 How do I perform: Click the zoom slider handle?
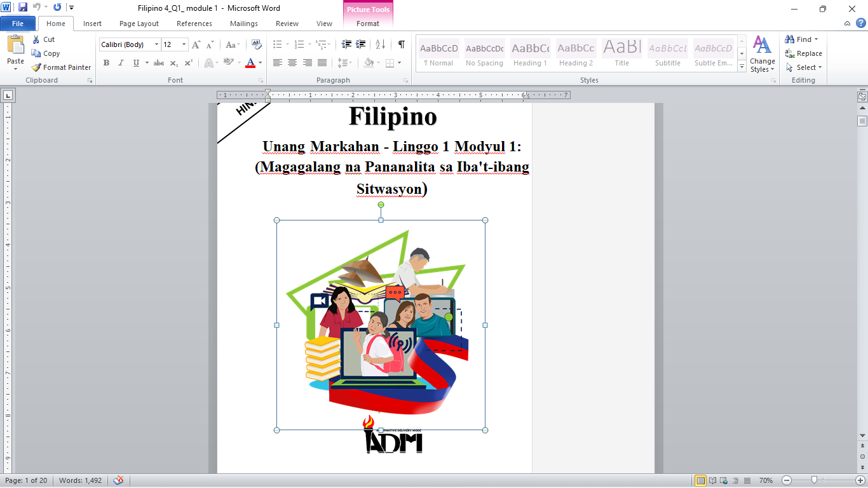813,480
